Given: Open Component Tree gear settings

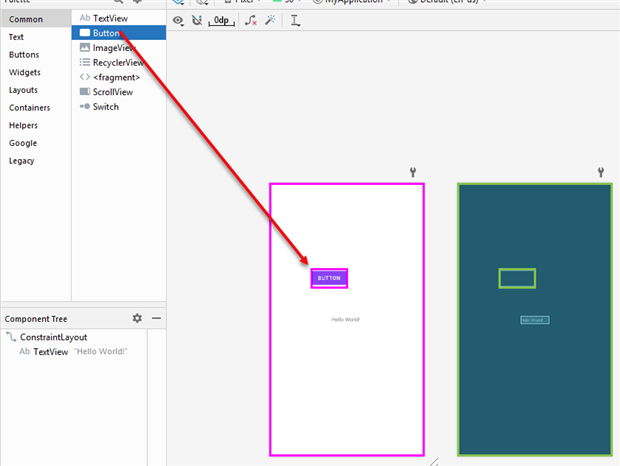Looking at the screenshot, I should tap(137, 318).
